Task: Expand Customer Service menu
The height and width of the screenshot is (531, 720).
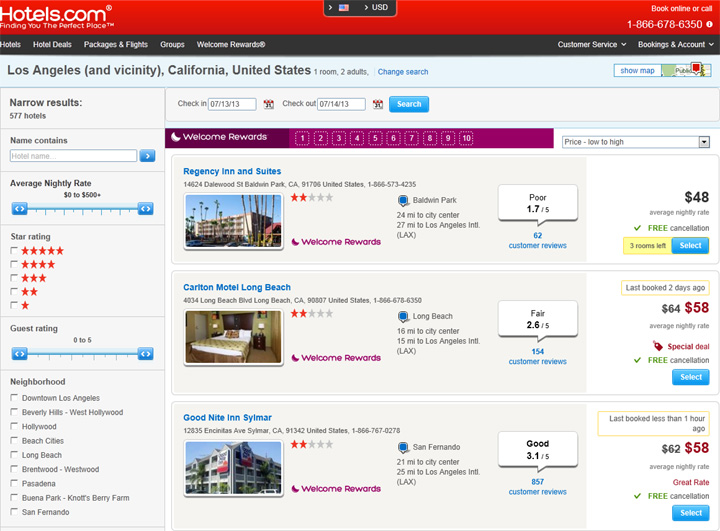Action: [x=592, y=45]
